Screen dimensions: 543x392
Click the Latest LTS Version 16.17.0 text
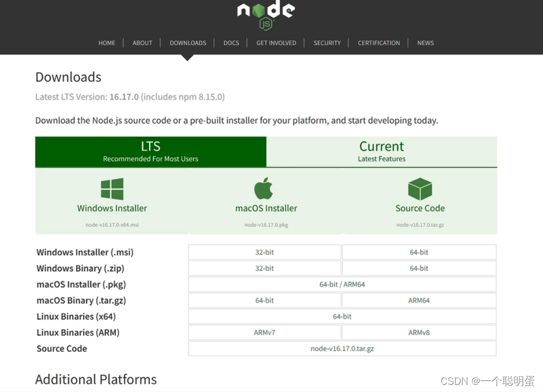point(130,97)
